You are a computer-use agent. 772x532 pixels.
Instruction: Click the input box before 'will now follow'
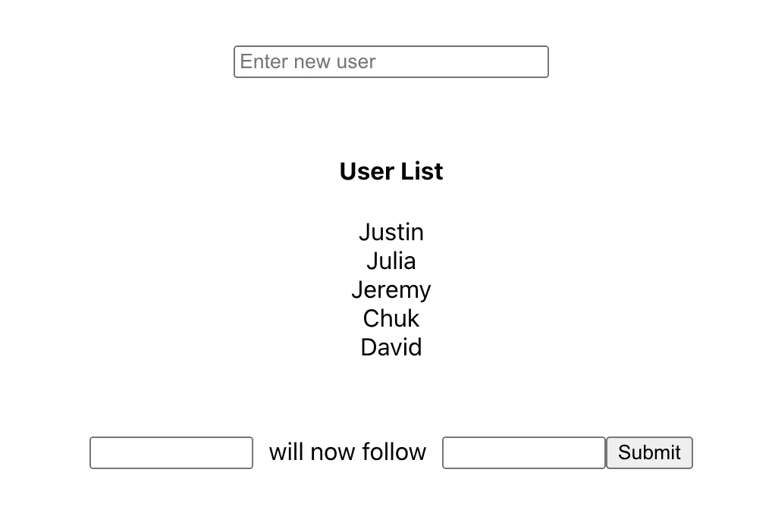171,452
